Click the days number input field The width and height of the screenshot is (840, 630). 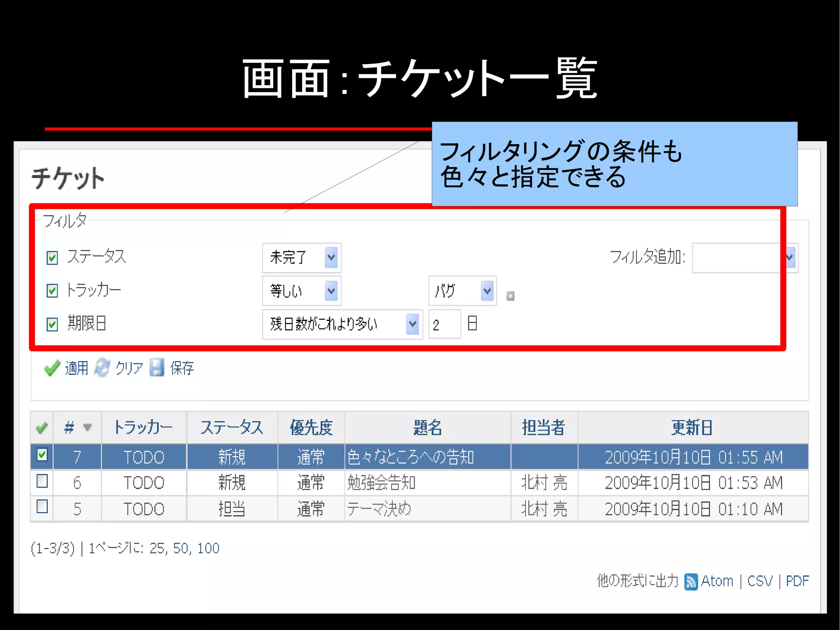coord(444,324)
